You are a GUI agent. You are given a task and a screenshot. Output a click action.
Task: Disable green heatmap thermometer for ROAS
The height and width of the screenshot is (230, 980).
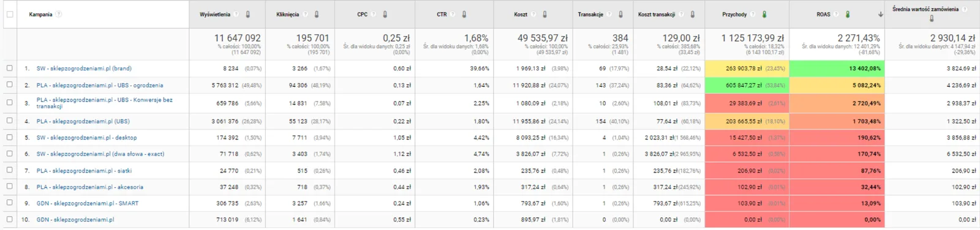coord(847,14)
